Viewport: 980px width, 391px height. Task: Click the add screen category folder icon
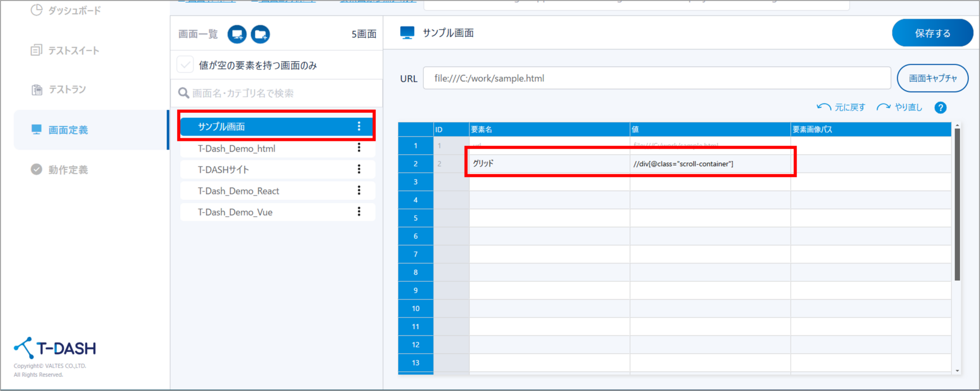tap(260, 34)
